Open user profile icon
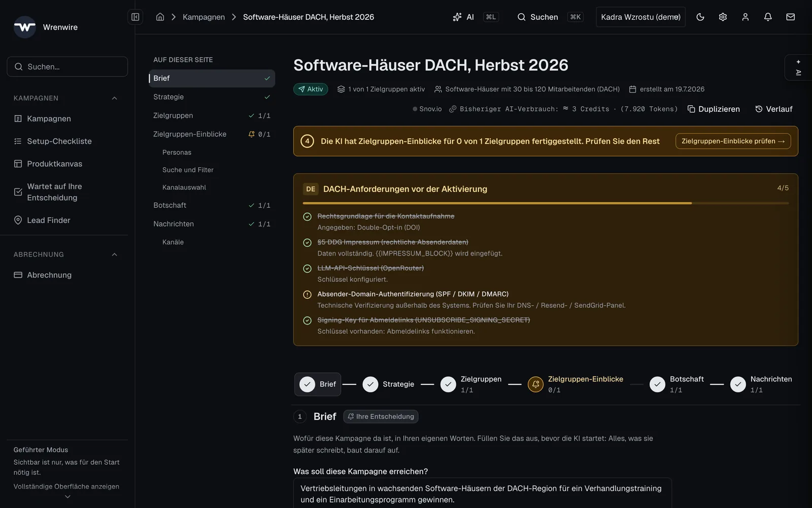Screen dimensions: 812x508 (x=745, y=17)
